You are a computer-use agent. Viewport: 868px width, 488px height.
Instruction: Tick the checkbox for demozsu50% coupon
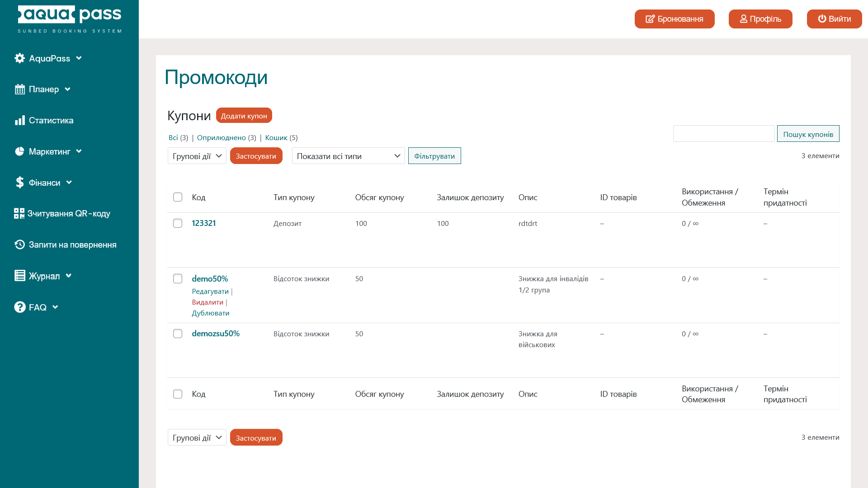pyautogui.click(x=178, y=334)
